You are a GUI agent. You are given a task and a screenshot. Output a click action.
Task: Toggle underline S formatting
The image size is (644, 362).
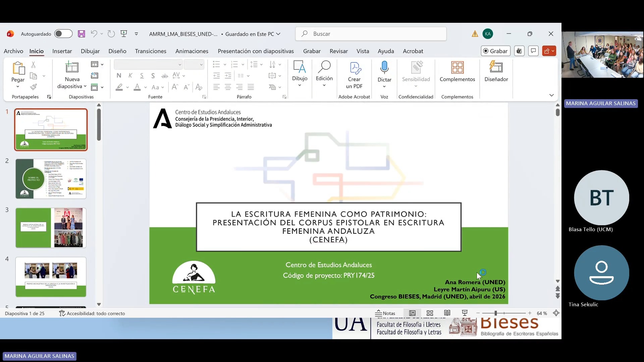pyautogui.click(x=142, y=76)
